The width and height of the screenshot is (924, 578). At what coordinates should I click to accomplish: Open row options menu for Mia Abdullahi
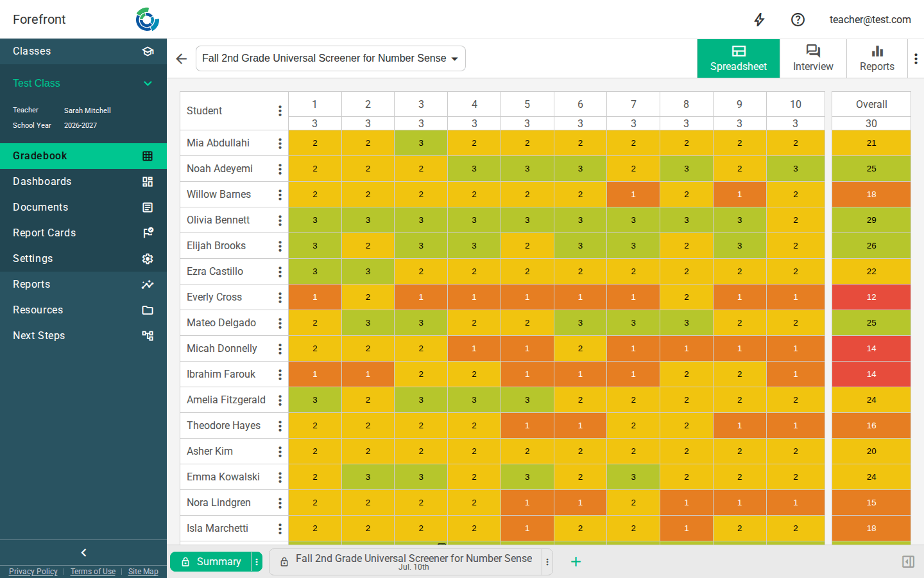coord(280,143)
